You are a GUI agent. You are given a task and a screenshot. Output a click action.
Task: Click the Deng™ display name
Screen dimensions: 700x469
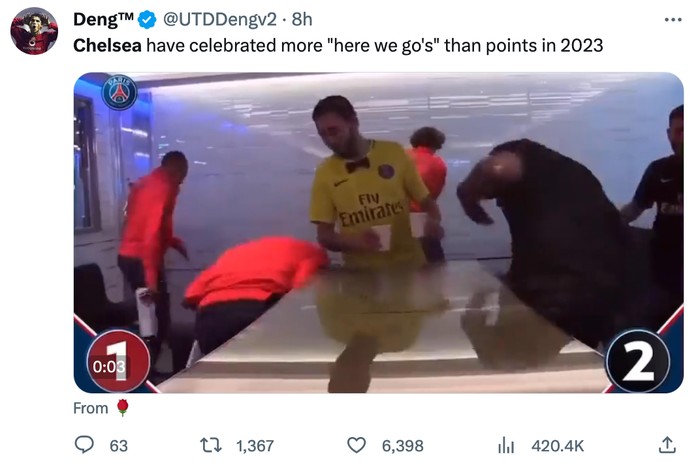104,19
